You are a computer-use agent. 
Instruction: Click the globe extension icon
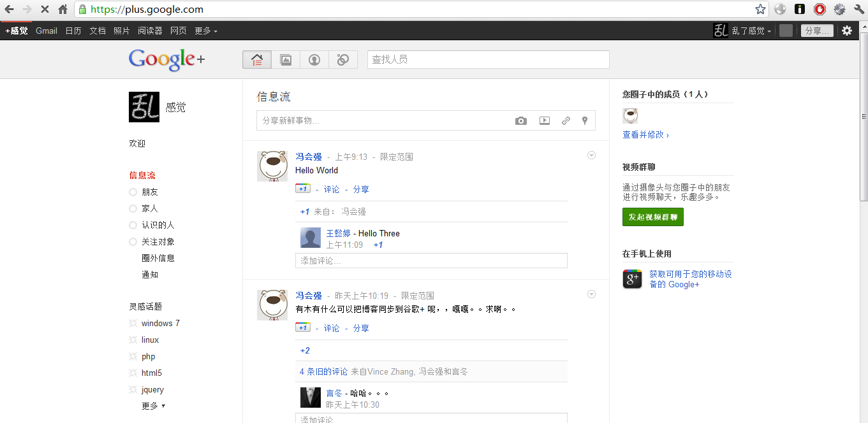[780, 10]
